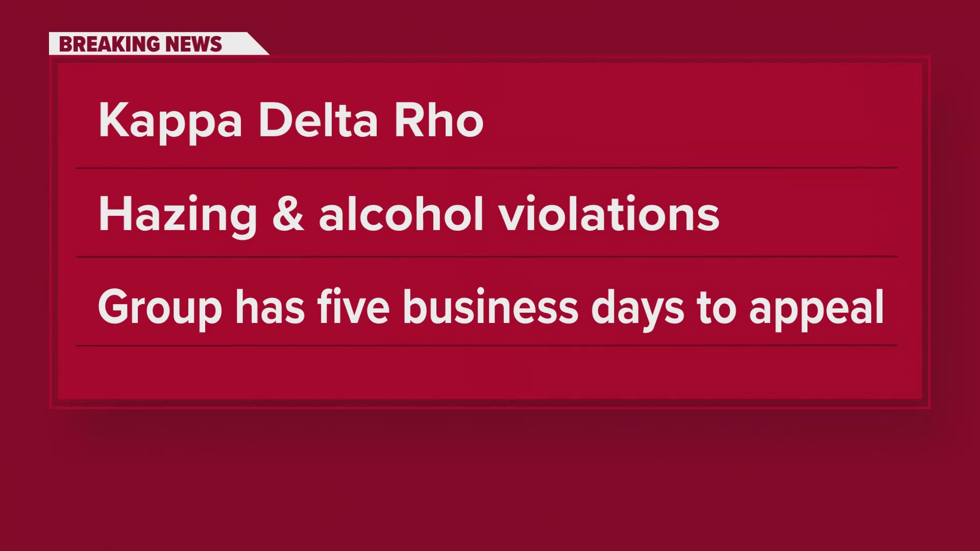Click the word alcohol
The height and width of the screenshot is (551, 980).
401,214
